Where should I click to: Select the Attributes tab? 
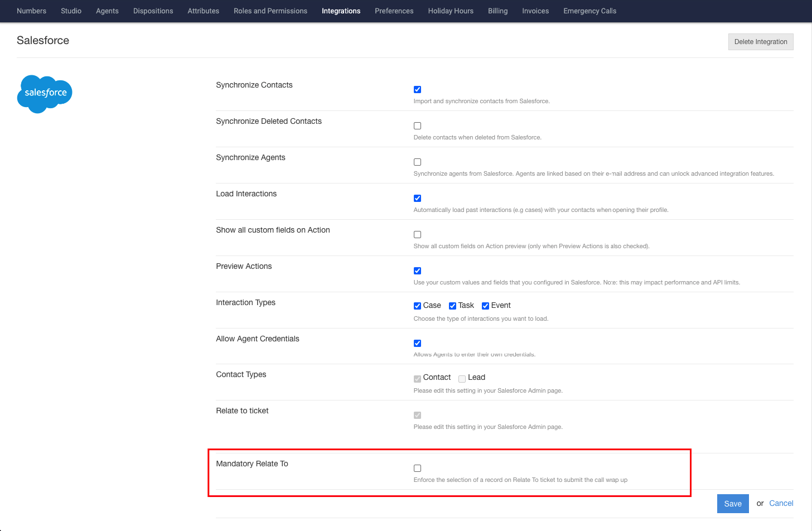[203, 11]
